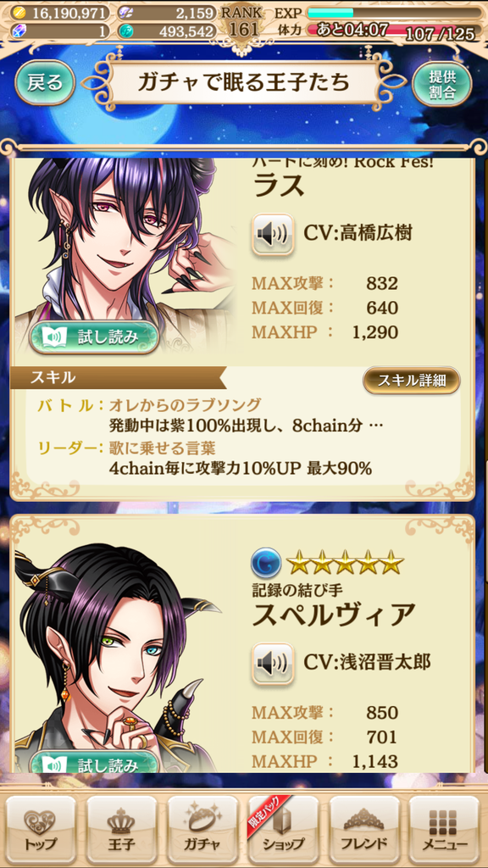Play Ras's voice sample speaker icon
Screen dimensions: 488x868
(272, 234)
